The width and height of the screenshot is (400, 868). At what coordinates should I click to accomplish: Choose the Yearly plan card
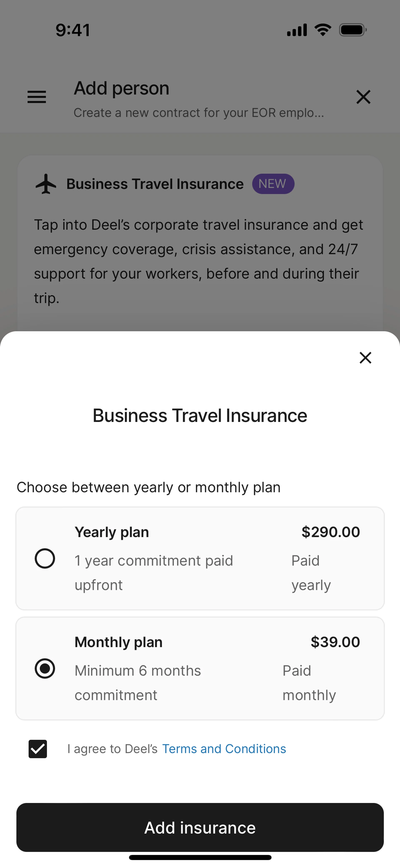(200, 558)
